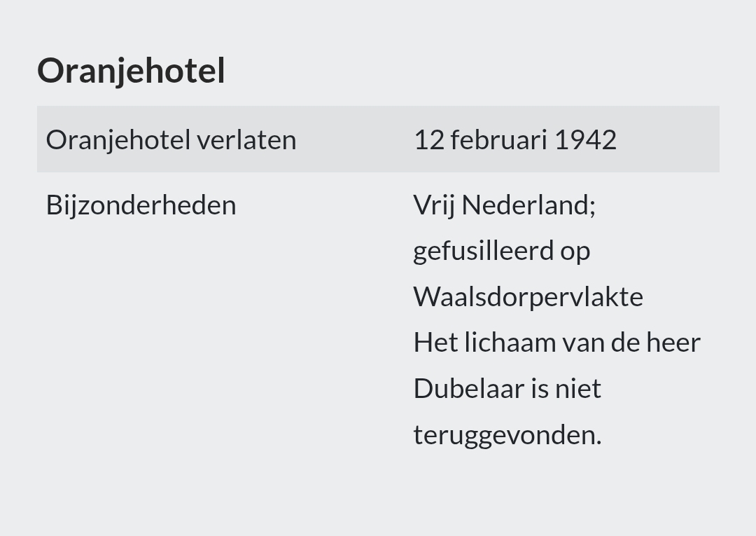Viewport: 756px width, 536px height.
Task: Click the line 'Dubelaar is niet'
Action: 507,388
